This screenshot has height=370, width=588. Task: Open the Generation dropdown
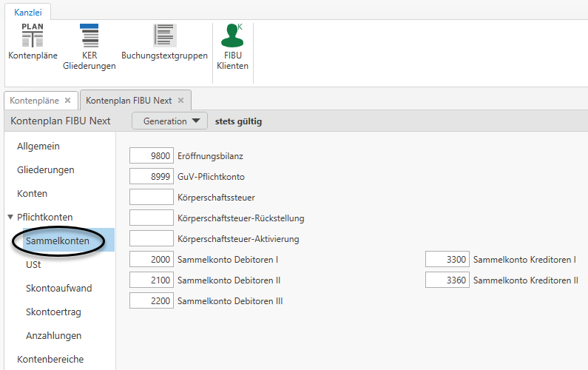[x=170, y=121]
